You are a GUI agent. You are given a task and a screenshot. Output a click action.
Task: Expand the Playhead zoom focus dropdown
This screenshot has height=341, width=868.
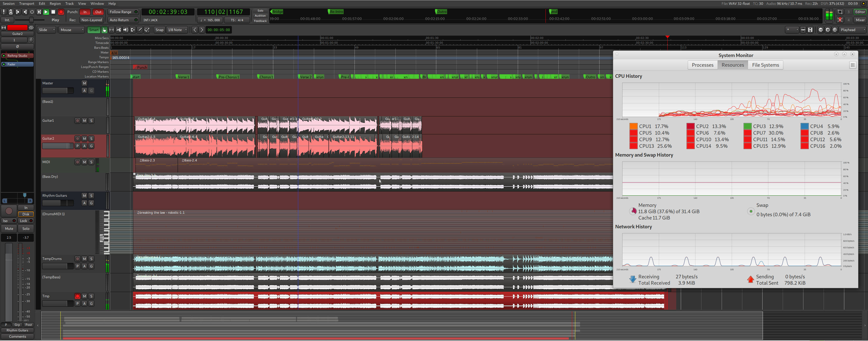[852, 30]
